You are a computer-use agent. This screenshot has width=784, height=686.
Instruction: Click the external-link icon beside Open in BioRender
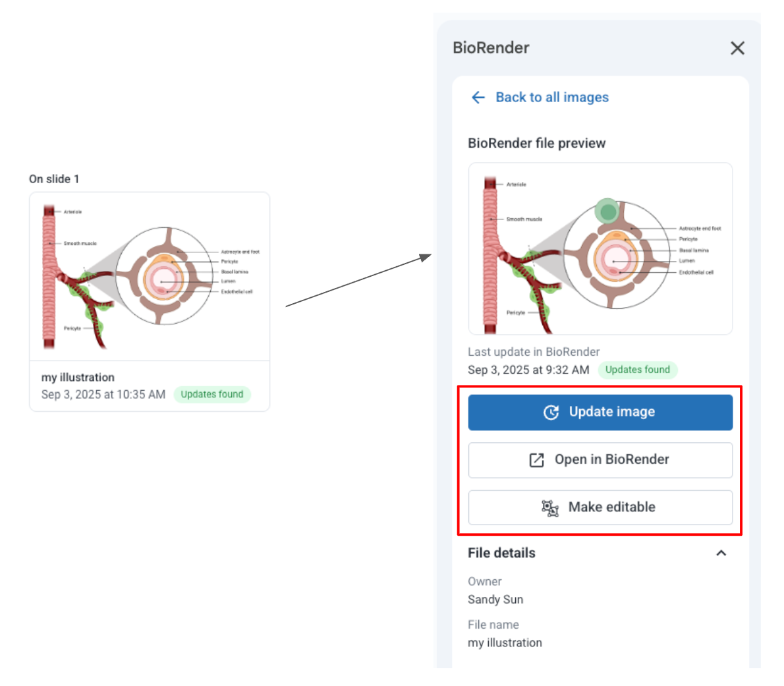537,460
